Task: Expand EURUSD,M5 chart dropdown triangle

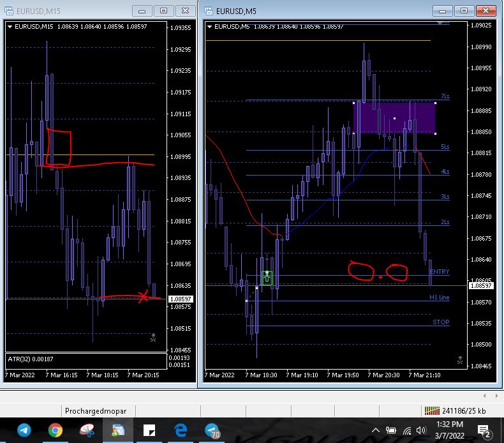Action: pyautogui.click(x=209, y=27)
